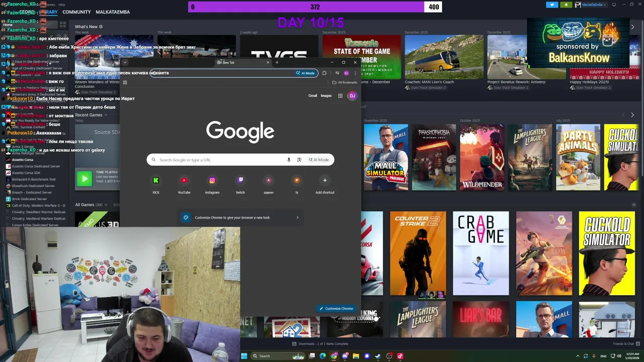Screen dimensions: 644x362
Task: Open Chrome's three-dot menu
Action: pos(355,73)
